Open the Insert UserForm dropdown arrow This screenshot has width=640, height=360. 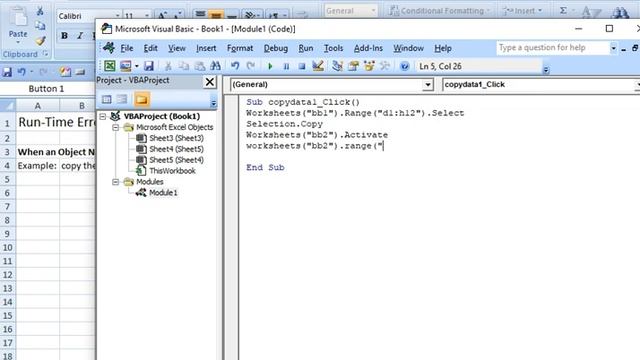(136, 66)
